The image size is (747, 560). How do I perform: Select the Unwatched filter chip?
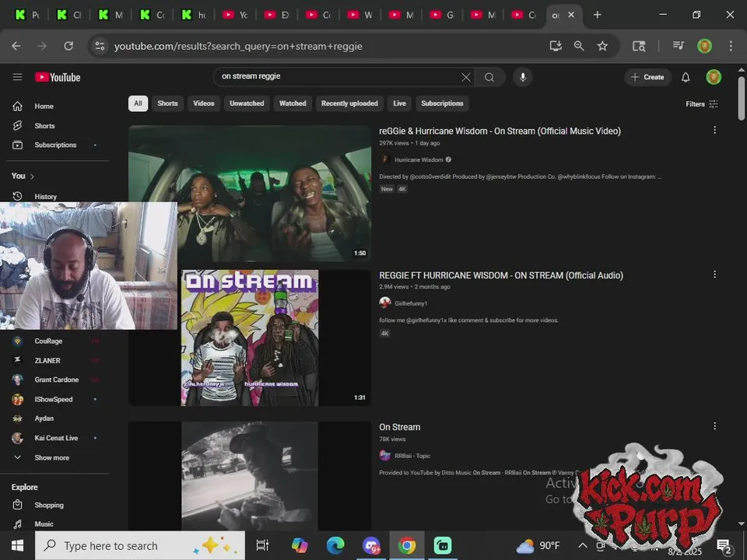247,103
